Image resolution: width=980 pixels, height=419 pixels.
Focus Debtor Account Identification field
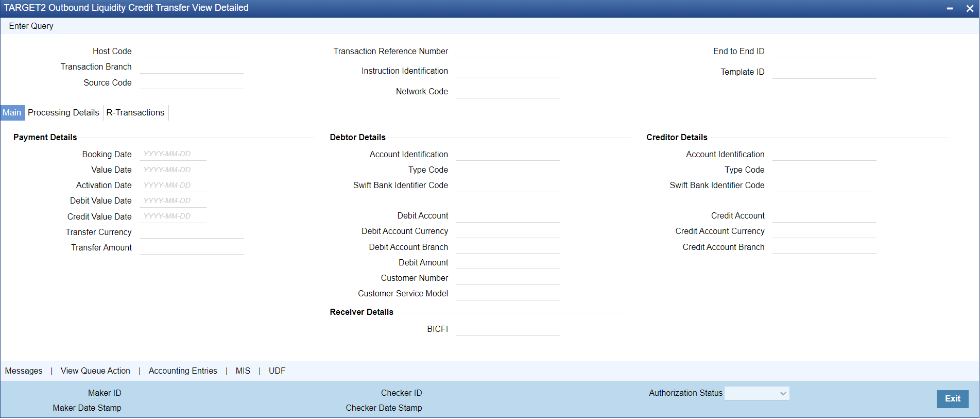508,154
